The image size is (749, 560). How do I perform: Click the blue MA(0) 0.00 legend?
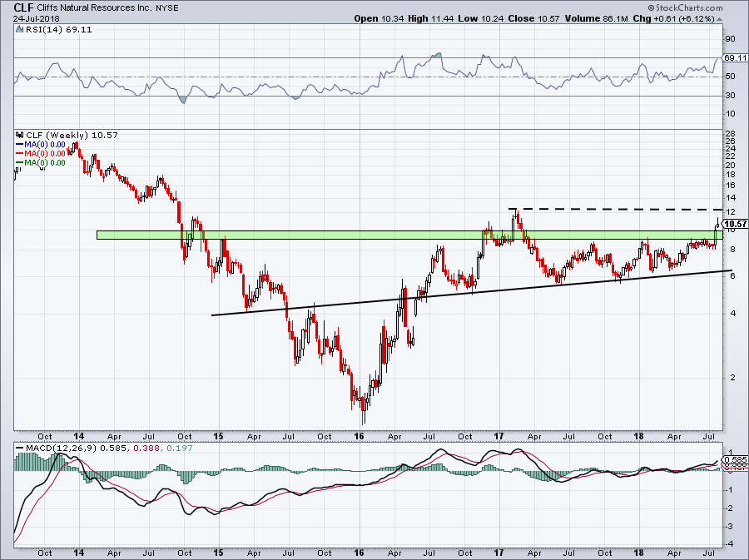pyautogui.click(x=41, y=145)
